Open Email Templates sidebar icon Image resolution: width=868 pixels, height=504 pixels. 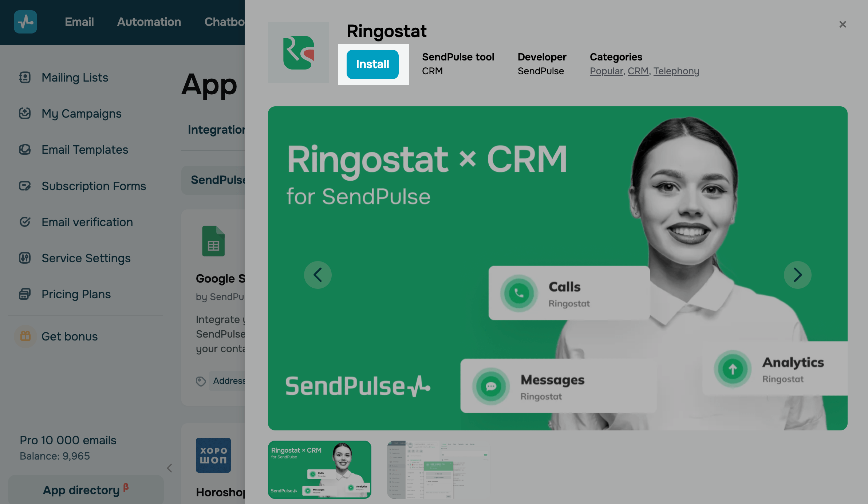[x=25, y=149]
